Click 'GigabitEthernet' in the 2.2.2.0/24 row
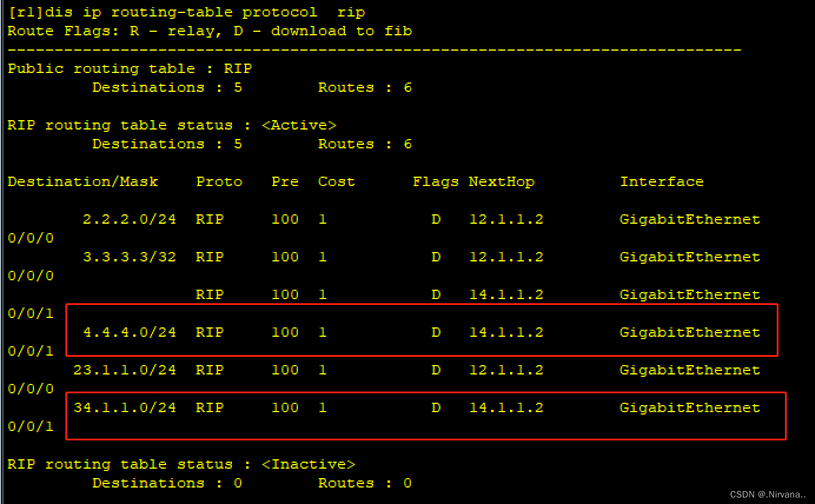 coord(690,220)
